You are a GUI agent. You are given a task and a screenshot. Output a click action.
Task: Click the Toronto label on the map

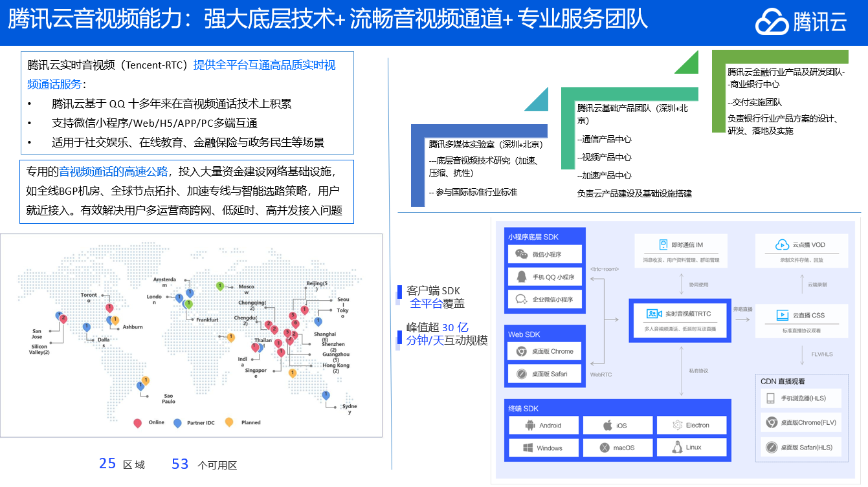(89, 298)
